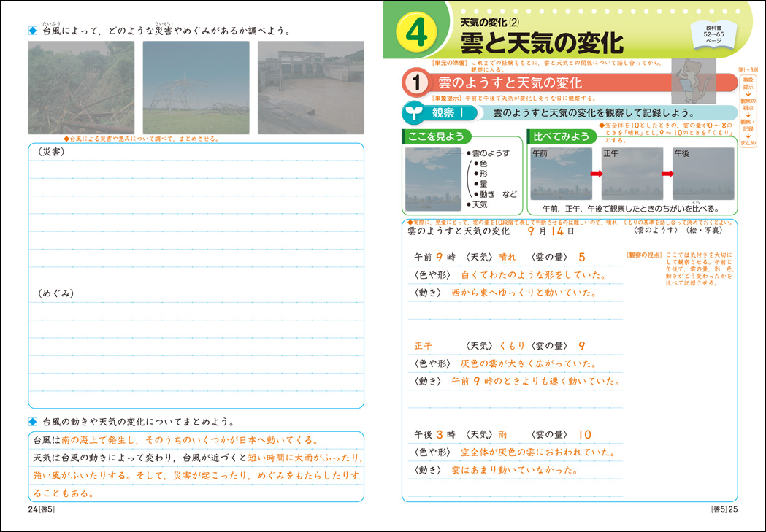Click the [単元の準備] note under the title
766x532 pixels.
click(x=547, y=66)
